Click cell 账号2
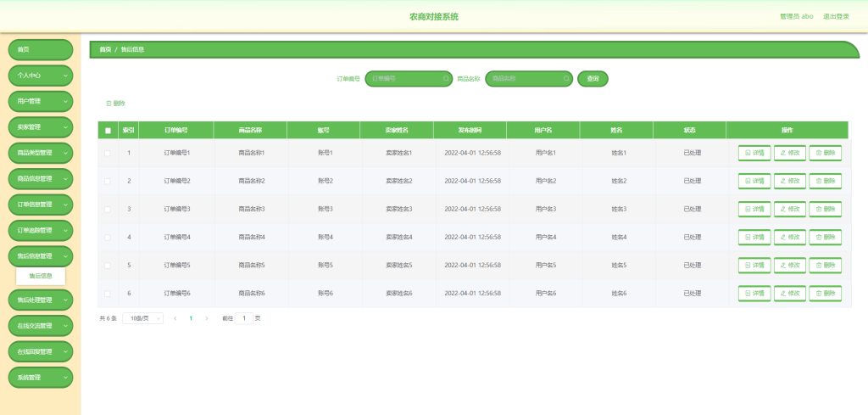Image resolution: width=868 pixels, height=415 pixels. 325,181
